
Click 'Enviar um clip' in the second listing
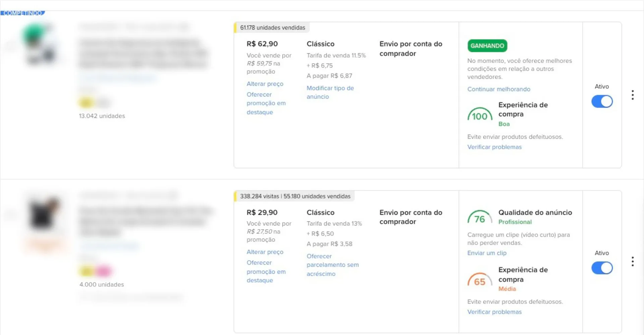click(x=487, y=253)
